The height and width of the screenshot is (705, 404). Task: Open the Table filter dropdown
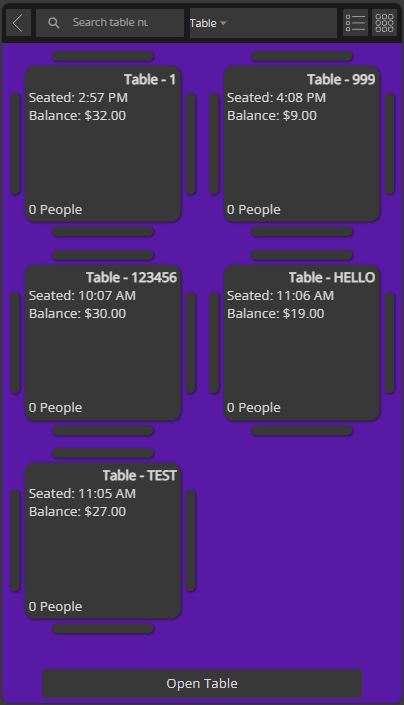coord(263,23)
